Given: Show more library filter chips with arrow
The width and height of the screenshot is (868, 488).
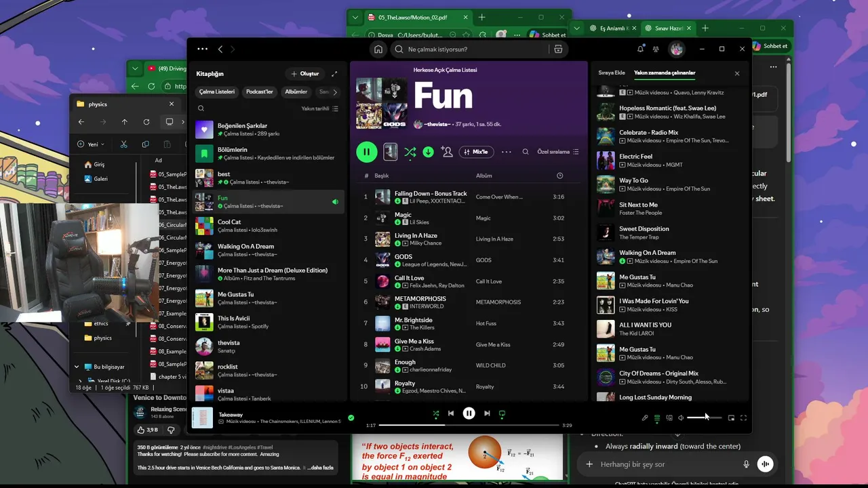Looking at the screenshot, I should point(334,92).
